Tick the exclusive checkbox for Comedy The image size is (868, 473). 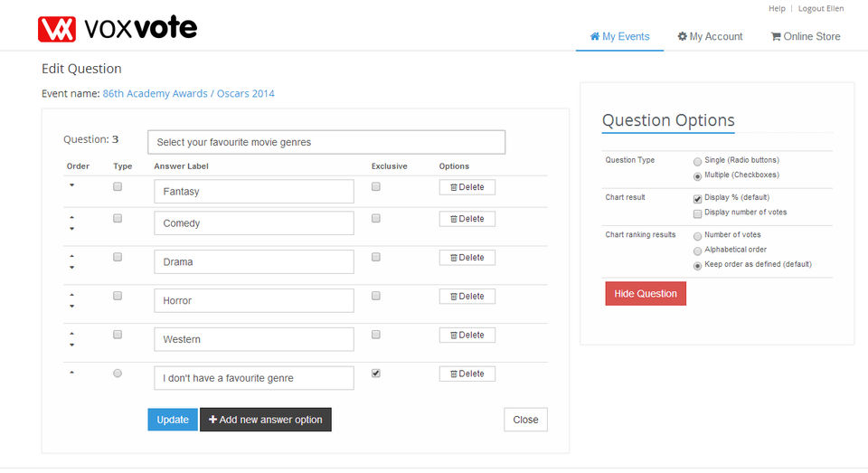click(x=376, y=218)
